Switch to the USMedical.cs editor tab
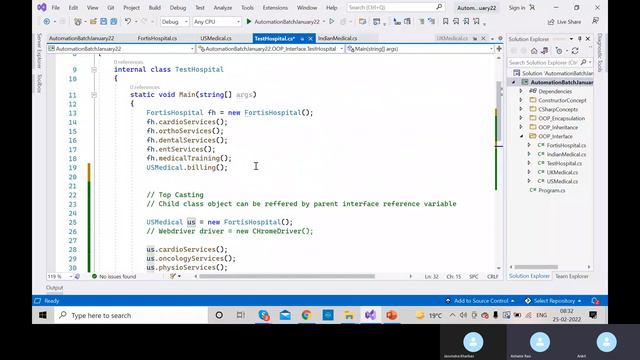The width and height of the screenshot is (640, 360). pos(216,38)
